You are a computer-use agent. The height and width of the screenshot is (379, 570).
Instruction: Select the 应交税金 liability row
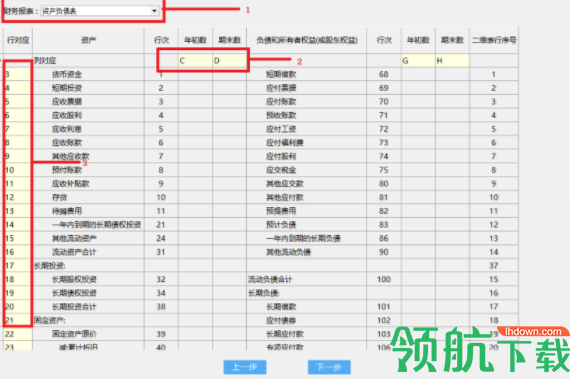(x=281, y=170)
